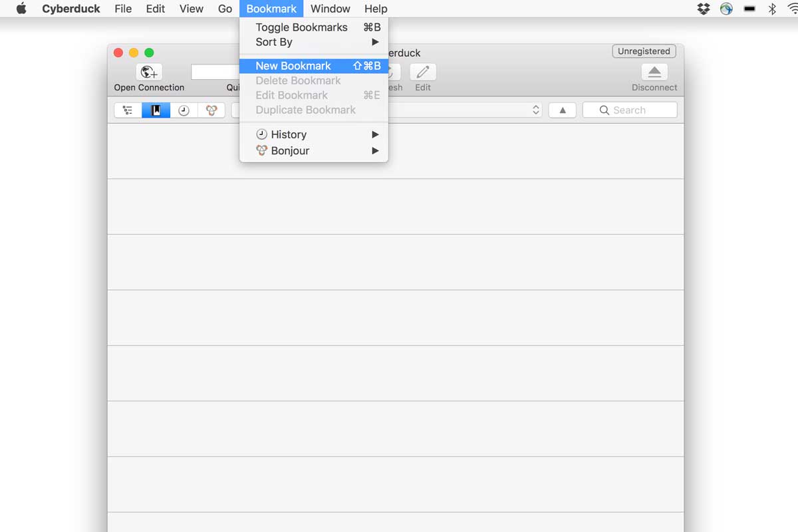This screenshot has width=798, height=532.
Task: Show the History view clock icon
Action: click(x=184, y=110)
